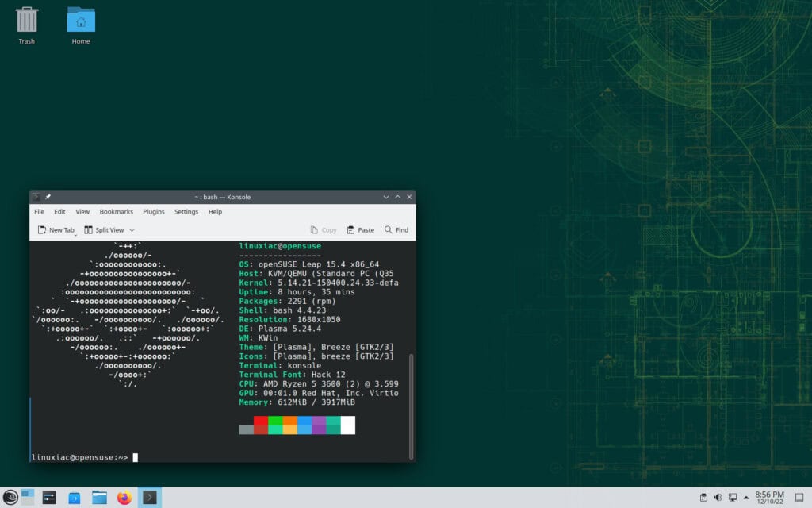
Task: Open the View menu in Konsole
Action: (x=82, y=211)
